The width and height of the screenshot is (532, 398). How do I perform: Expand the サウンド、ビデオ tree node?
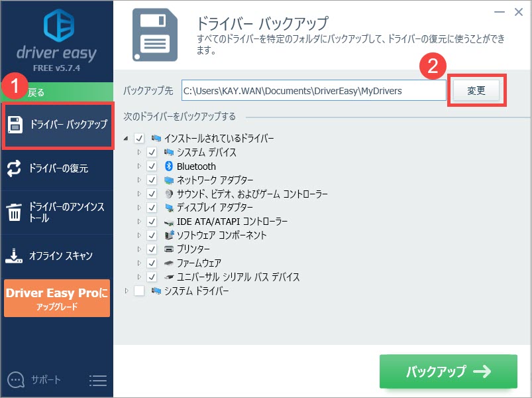[139, 194]
